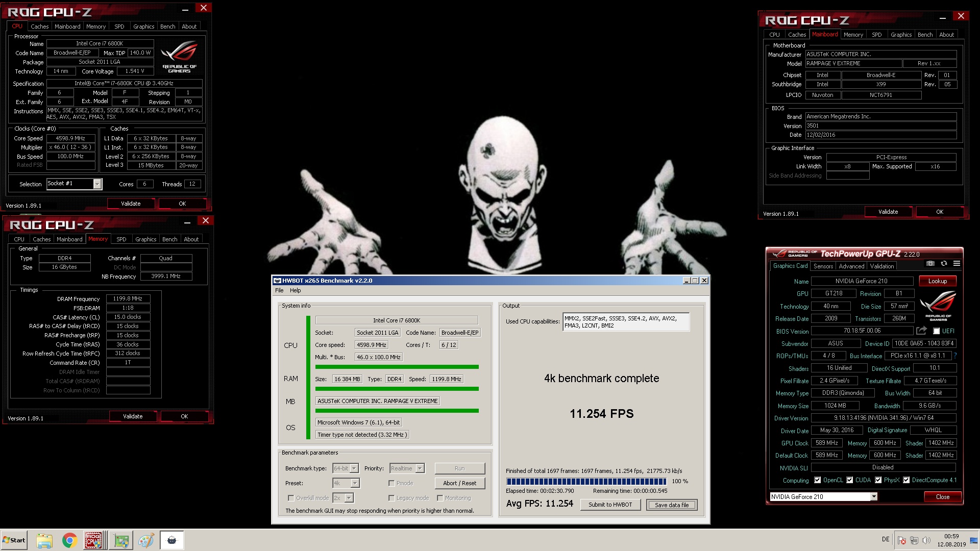
Task: Click the Used CPU capabilities text box
Action: 626,322
